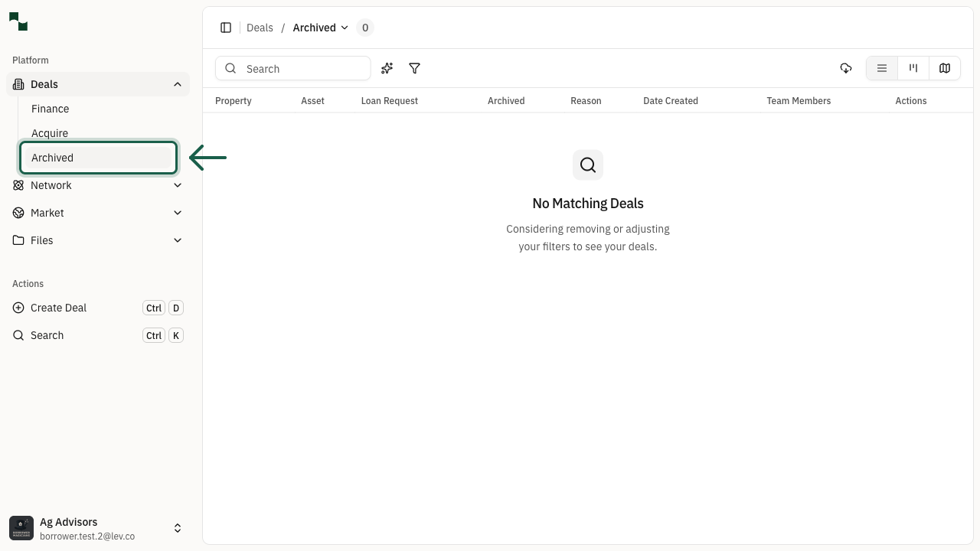
Task: Click the cloud download export icon
Action: click(x=846, y=69)
